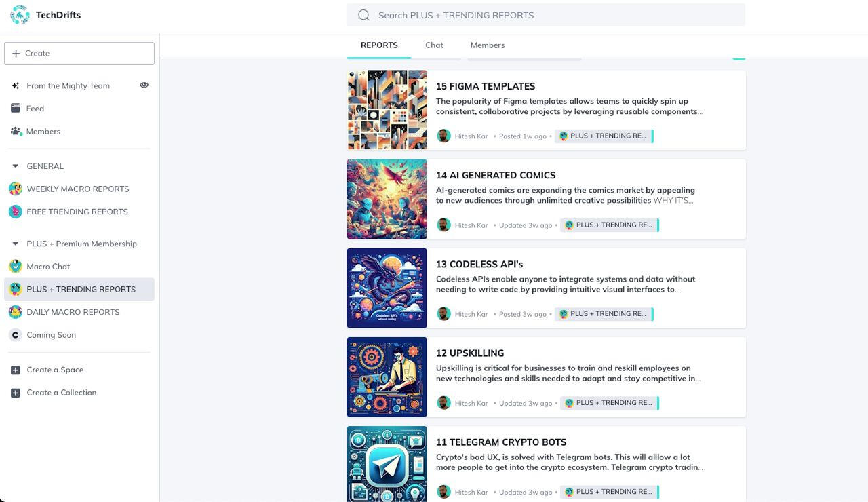The width and height of the screenshot is (868, 502).
Task: Open the Create dropdown button
Action: tap(79, 54)
